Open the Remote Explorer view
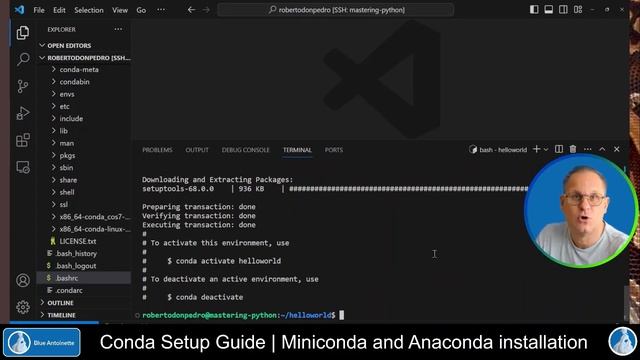 click(x=23, y=167)
